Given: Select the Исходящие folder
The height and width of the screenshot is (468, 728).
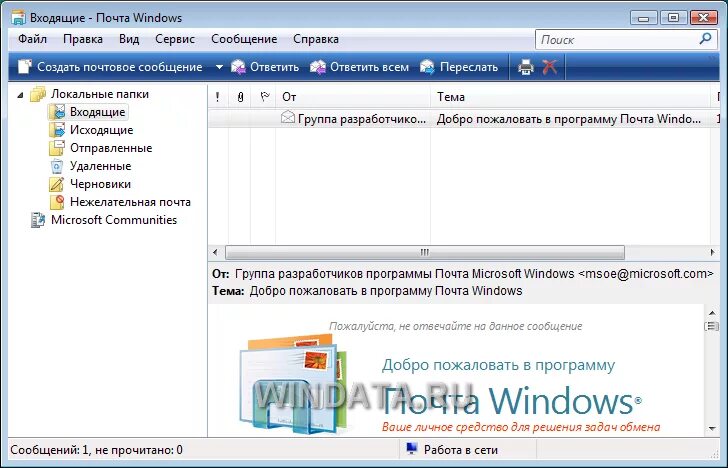Looking at the screenshot, I should point(102,130).
